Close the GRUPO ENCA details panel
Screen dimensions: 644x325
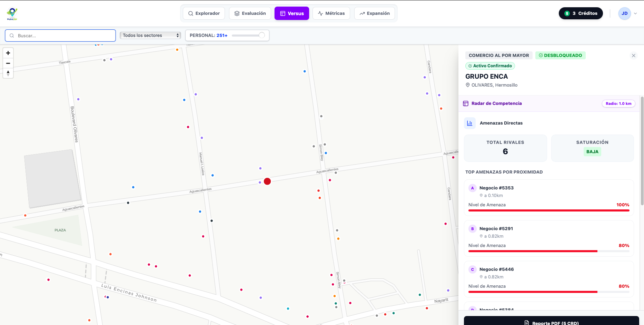[x=633, y=56]
